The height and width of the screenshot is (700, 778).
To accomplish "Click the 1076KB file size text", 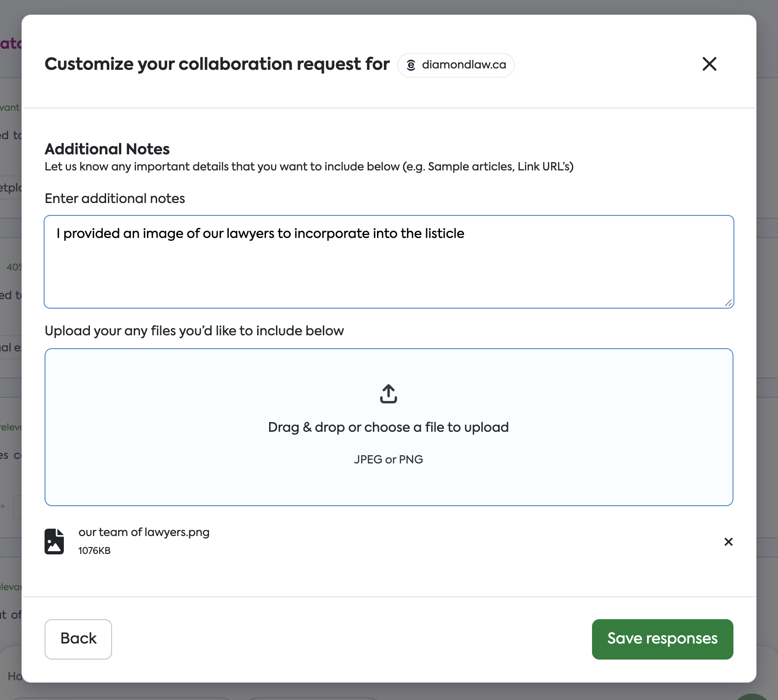I will (x=94, y=551).
